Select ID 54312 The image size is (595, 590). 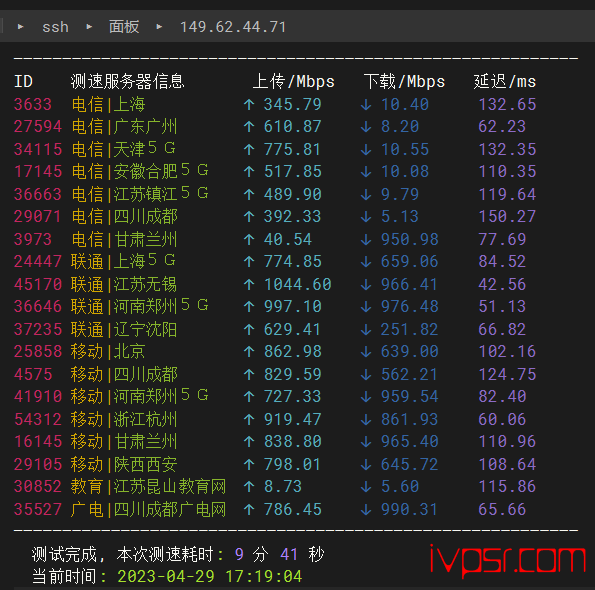38,419
